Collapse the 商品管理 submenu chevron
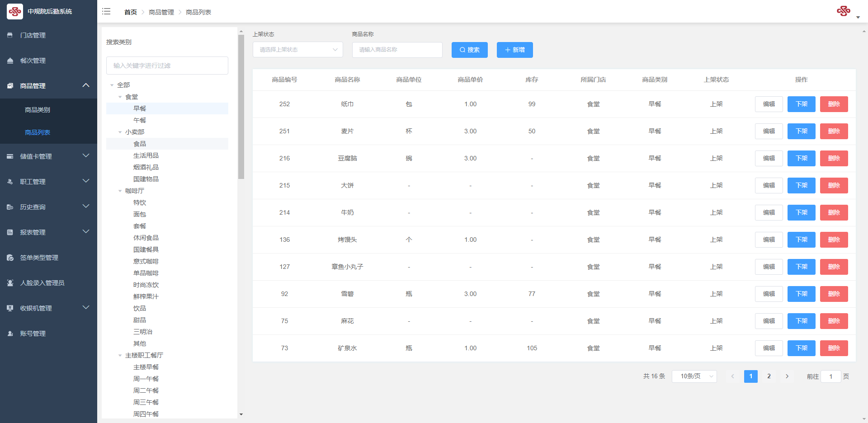This screenshot has width=868, height=423. [x=86, y=85]
